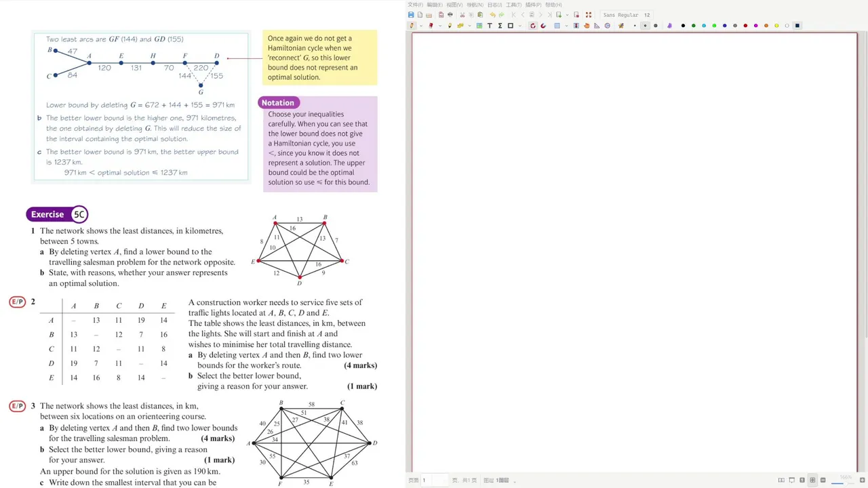Open insert page options dropdown arrow
Viewport: 868px width, 488px height.
[567, 15]
